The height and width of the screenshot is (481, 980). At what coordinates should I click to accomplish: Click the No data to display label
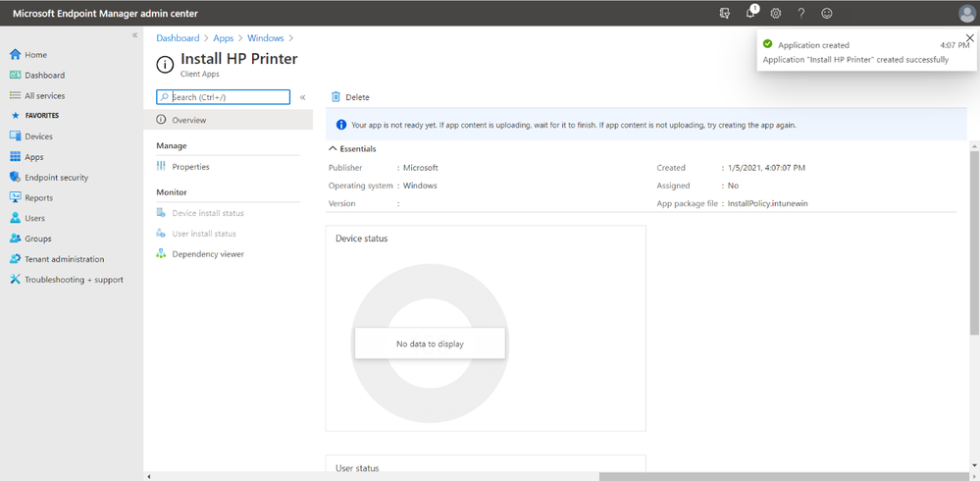[x=430, y=344]
